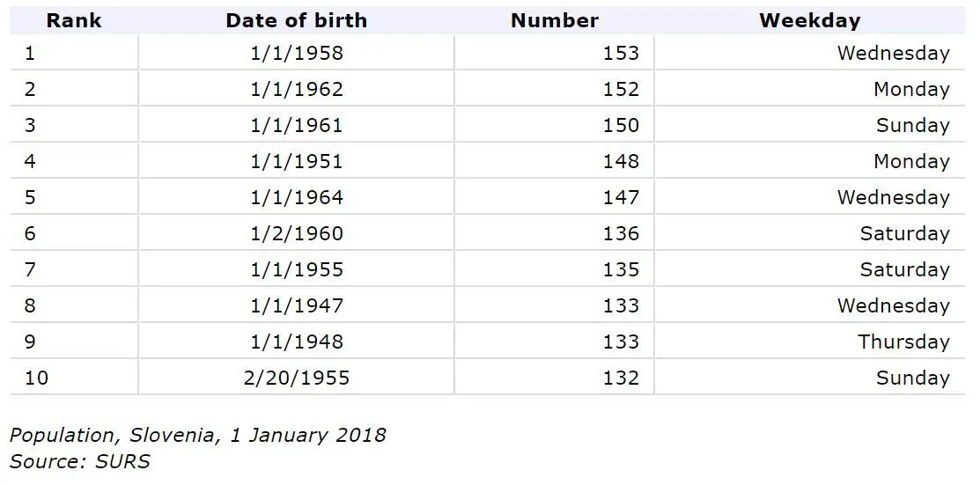980x485 pixels.
Task: Select the rank 6 cell
Action: click(30, 233)
